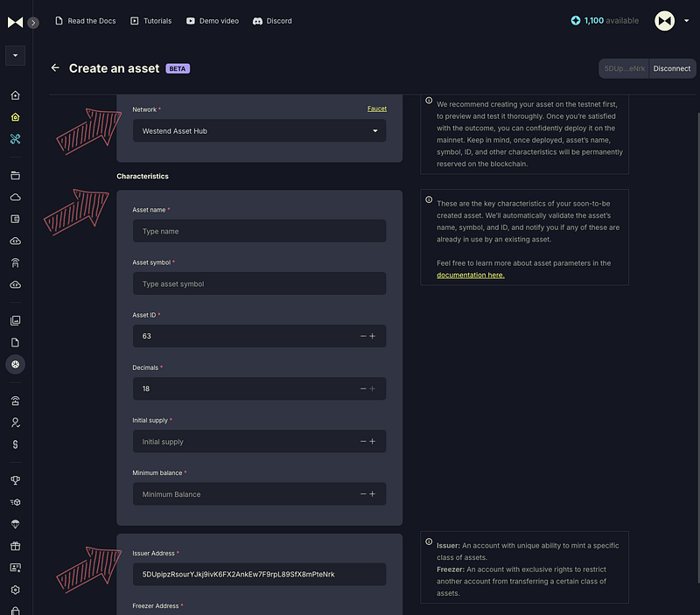
Task: Select the active asset creation sidebar icon
Action: click(15, 364)
